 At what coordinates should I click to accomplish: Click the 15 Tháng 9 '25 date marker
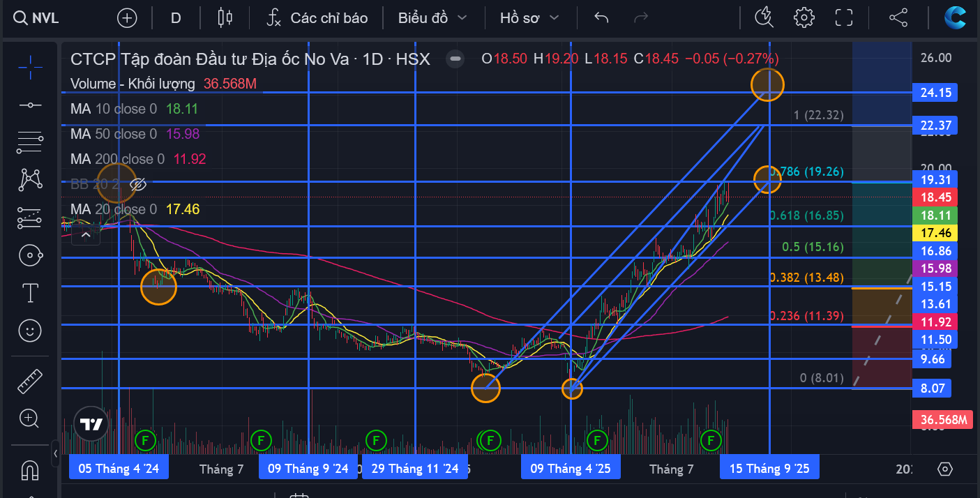click(769, 468)
